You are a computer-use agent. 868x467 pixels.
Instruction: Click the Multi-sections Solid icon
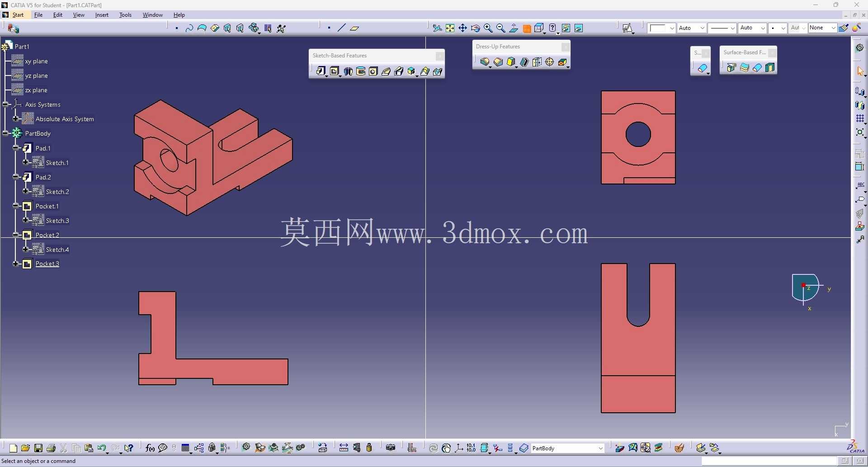tap(425, 71)
